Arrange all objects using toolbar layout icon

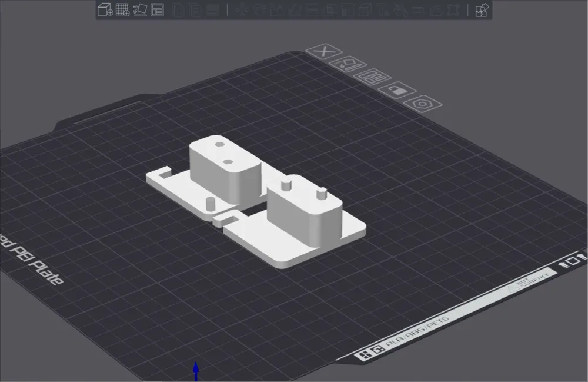tap(157, 10)
